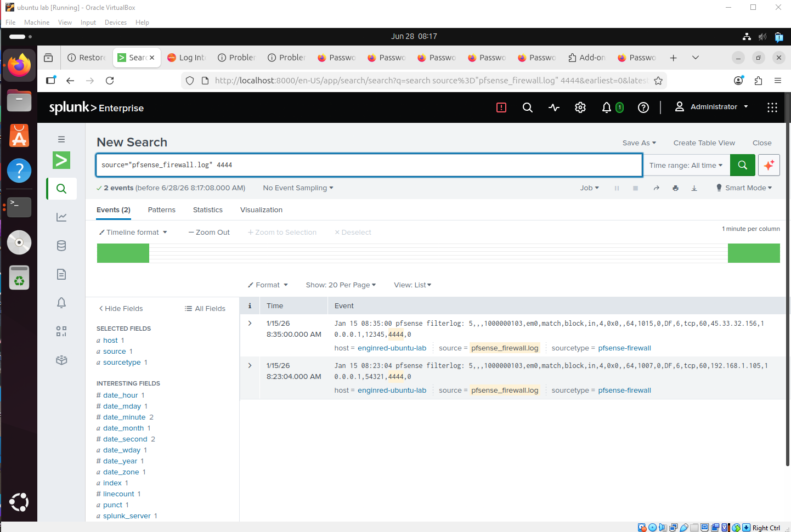Open the Format dropdown above events
791x532 pixels.
point(268,285)
